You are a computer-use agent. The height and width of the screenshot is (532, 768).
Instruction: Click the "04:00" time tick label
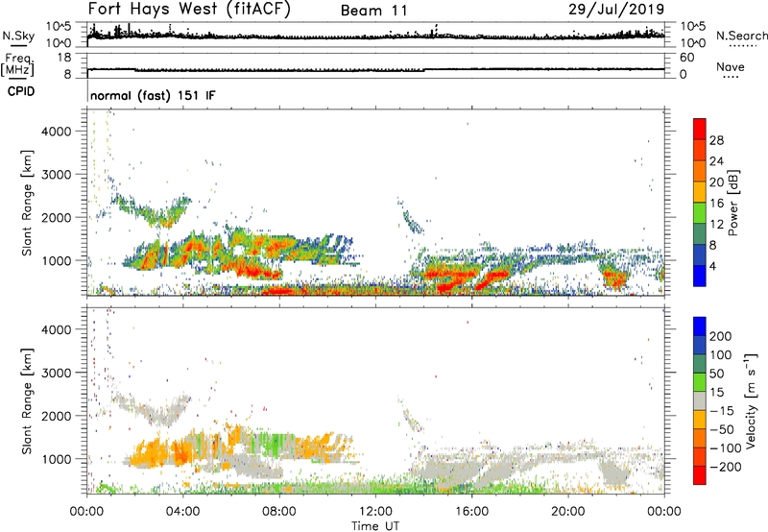click(182, 512)
